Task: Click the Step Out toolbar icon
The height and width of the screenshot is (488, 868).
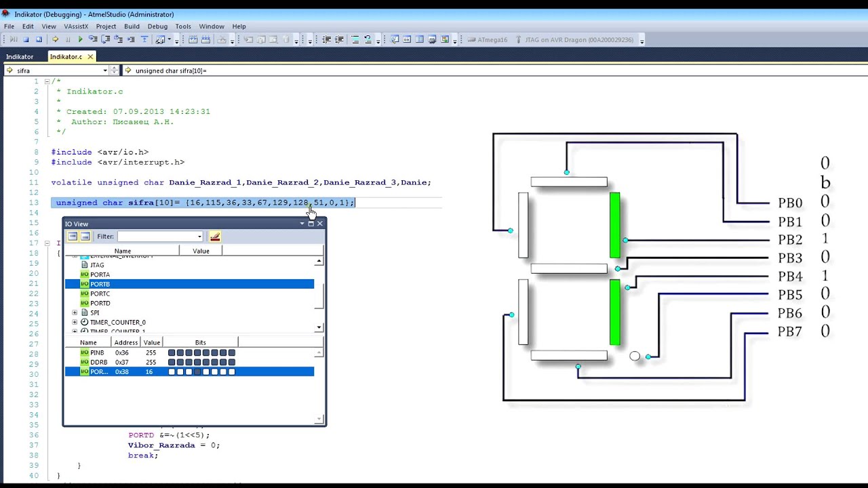Action: (118, 39)
